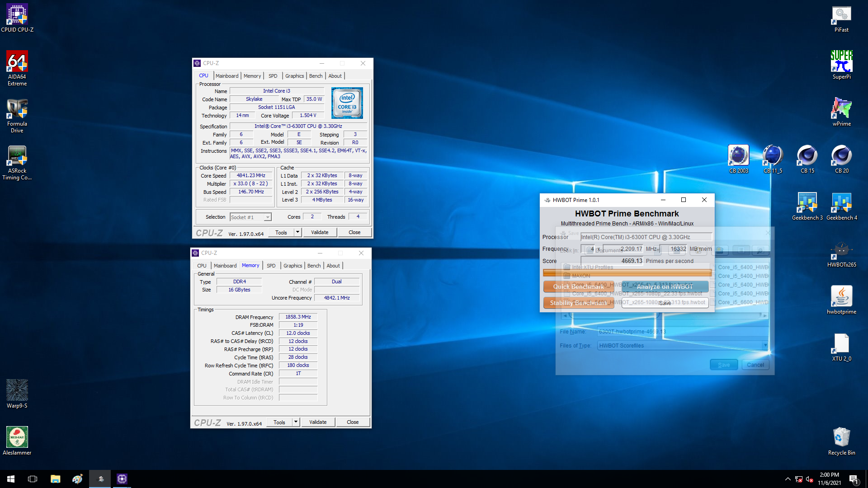Open the Action Center notifications
868x488 pixels.
(x=854, y=479)
